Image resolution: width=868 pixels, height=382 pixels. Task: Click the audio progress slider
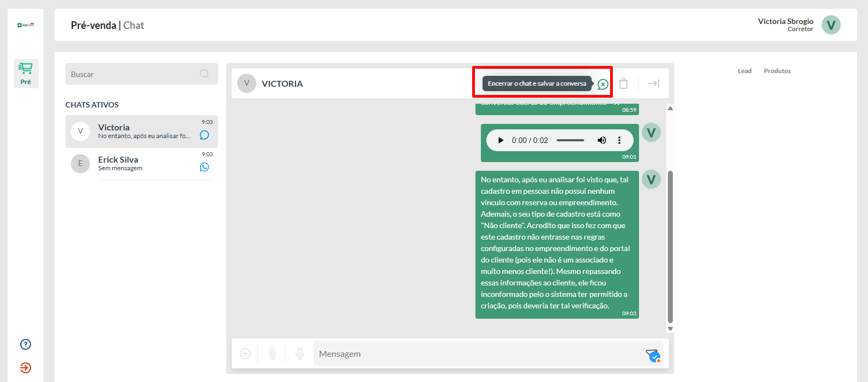point(570,140)
